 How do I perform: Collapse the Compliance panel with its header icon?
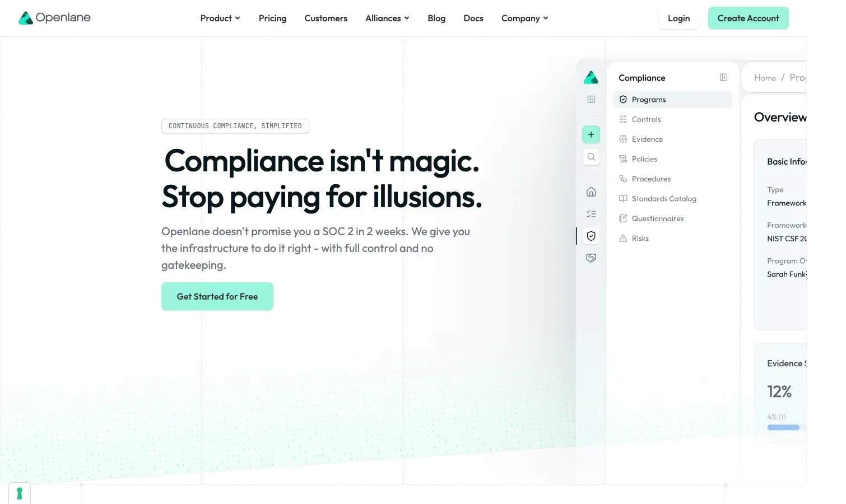tap(723, 78)
